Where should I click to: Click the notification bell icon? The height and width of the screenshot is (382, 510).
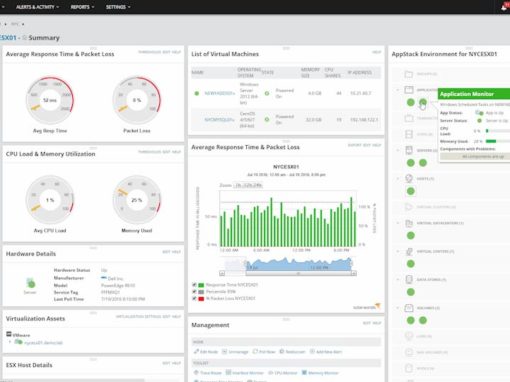point(504,7)
